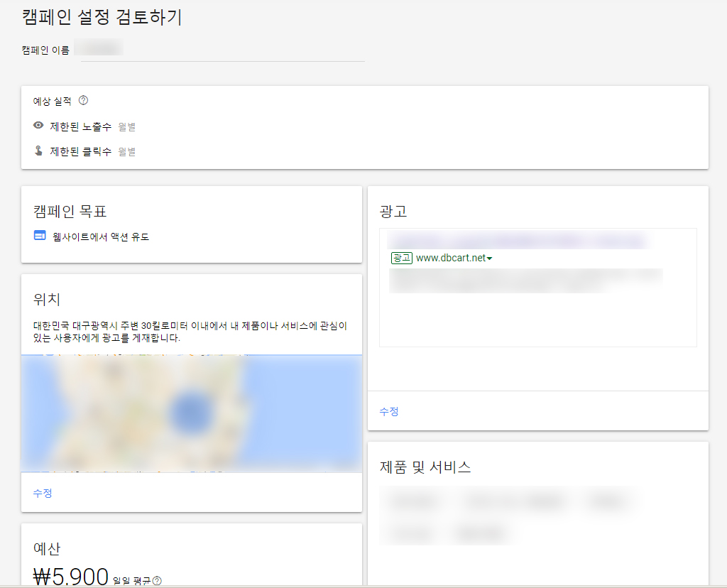This screenshot has height=588, width=727.
Task: Select the 웹사이트에서 액션 유도 goal text
Action: pos(101,236)
